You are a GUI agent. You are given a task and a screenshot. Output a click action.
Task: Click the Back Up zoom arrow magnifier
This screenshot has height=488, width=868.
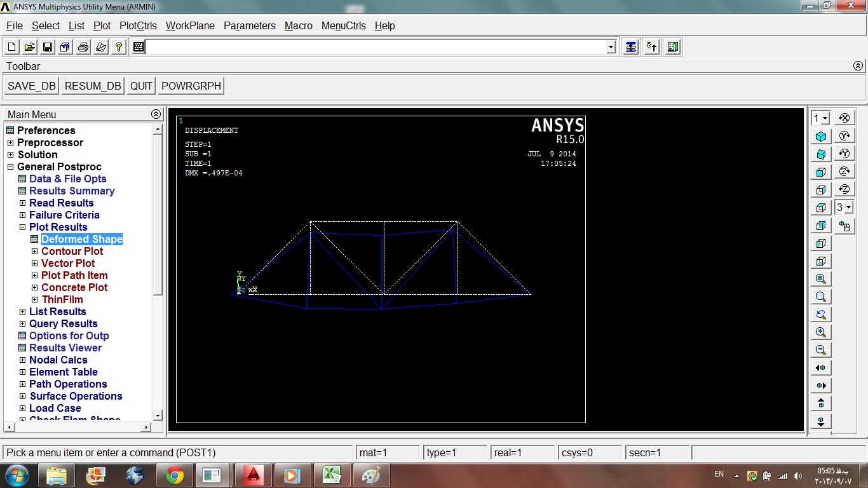[821, 315]
